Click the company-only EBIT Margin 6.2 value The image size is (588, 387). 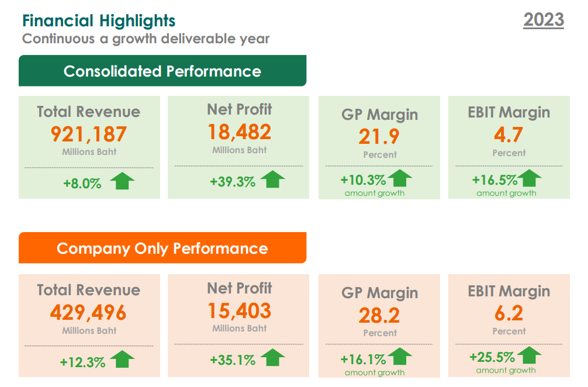pyautogui.click(x=509, y=313)
